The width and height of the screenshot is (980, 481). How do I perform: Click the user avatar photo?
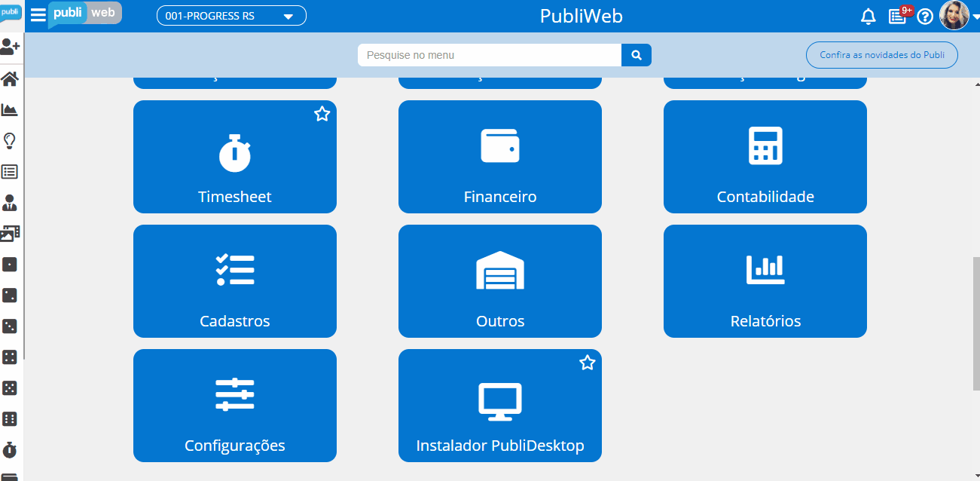pos(954,15)
